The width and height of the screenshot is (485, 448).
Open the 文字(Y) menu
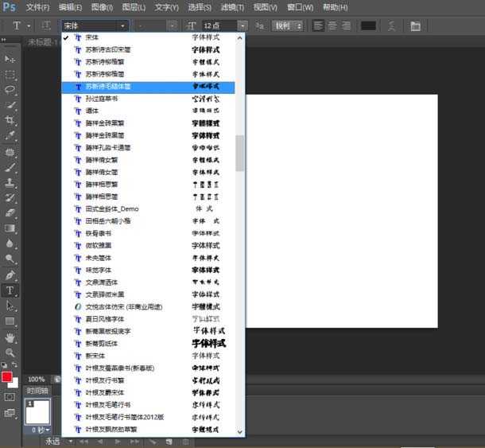(167, 7)
